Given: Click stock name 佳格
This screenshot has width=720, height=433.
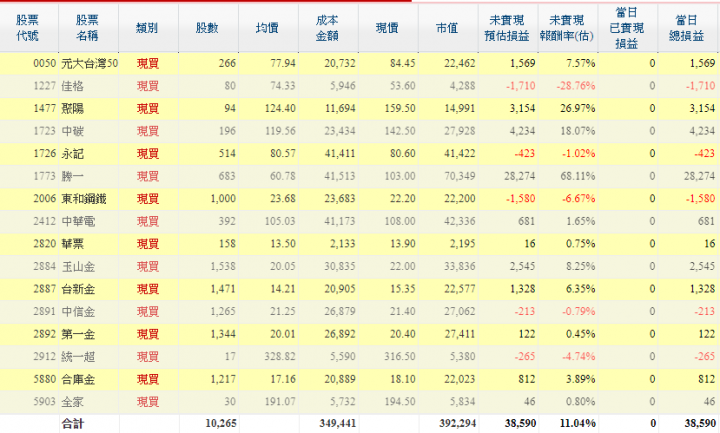Looking at the screenshot, I should point(73,86).
